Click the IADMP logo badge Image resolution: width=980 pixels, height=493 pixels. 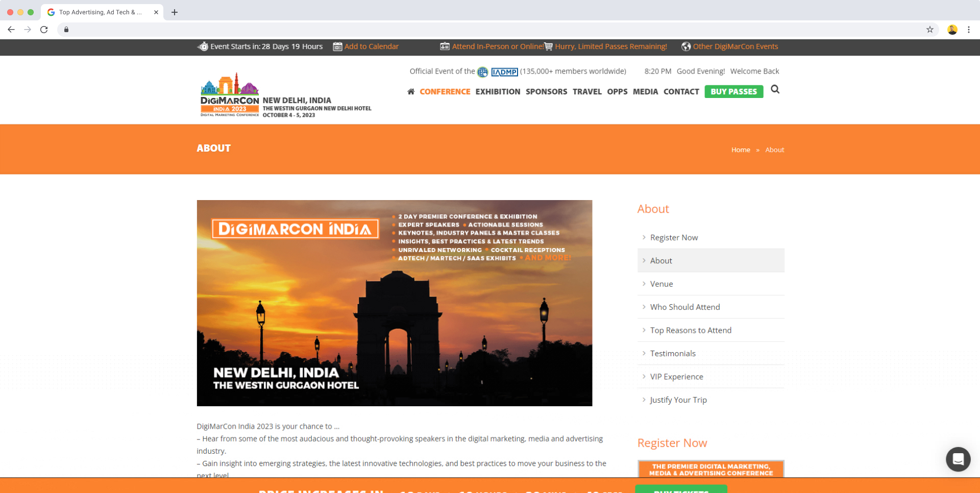(x=504, y=72)
